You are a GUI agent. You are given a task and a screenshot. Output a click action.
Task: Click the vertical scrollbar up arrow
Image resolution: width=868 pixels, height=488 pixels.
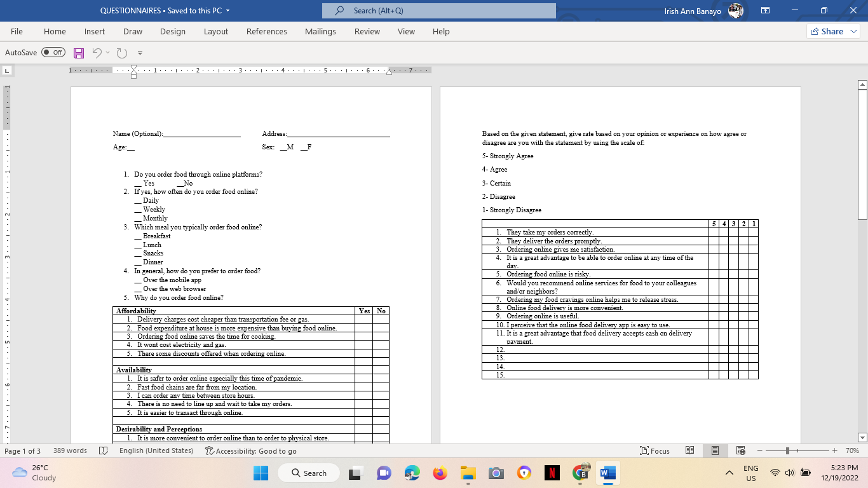click(862, 85)
